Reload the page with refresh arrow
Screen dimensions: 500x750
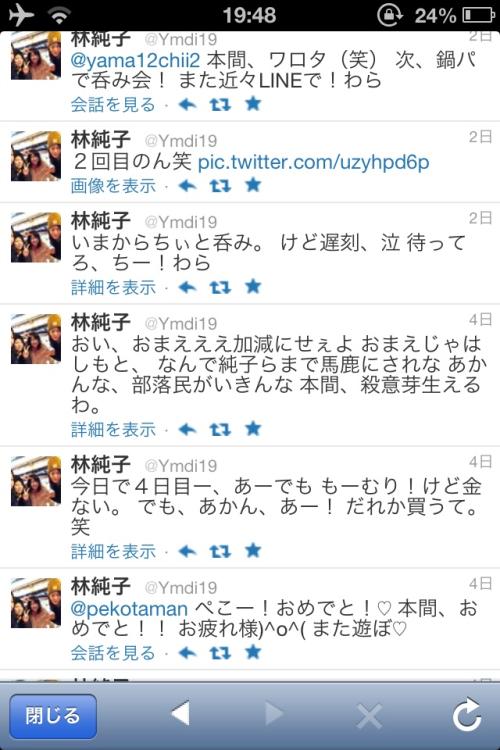(x=467, y=714)
